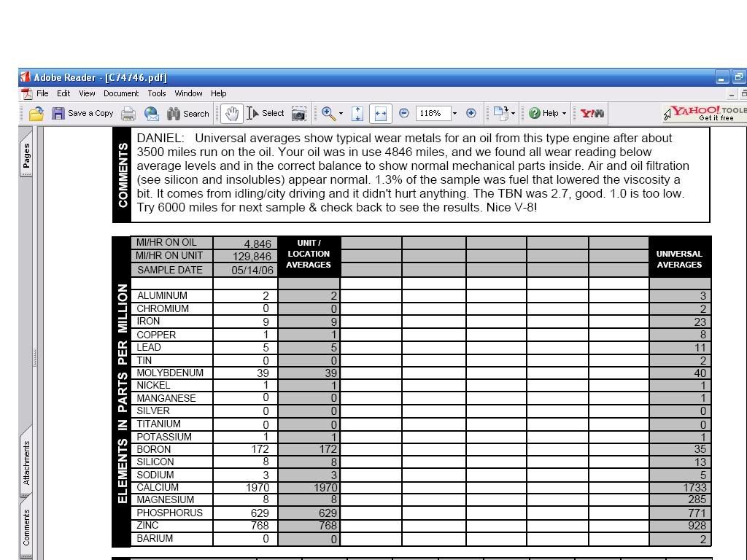Click the MI/HR ON OIL value 4,846
The width and height of the screenshot is (747, 560).
coord(258,244)
